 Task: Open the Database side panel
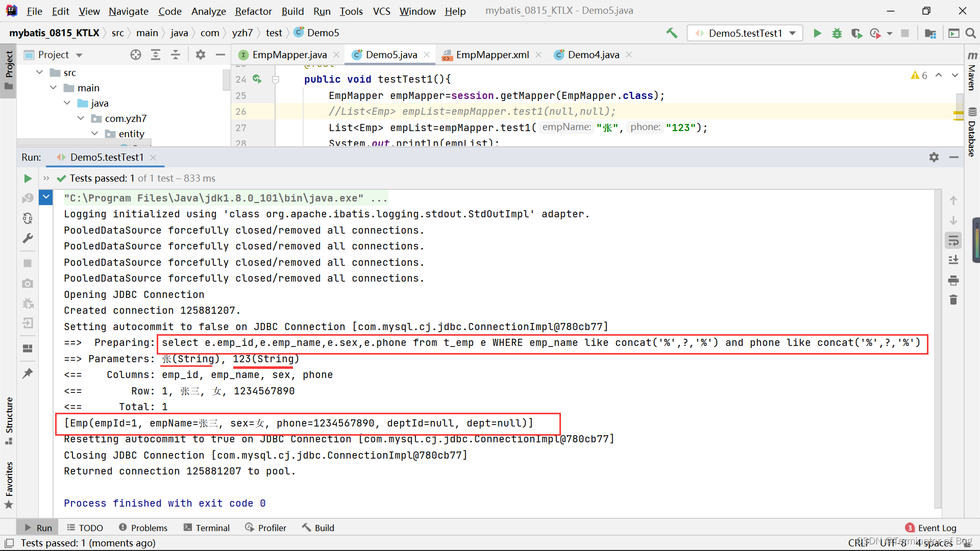tap(972, 133)
